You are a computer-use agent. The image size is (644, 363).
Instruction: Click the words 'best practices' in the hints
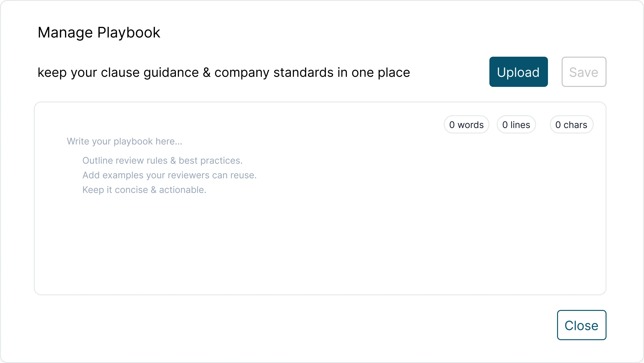210,161
